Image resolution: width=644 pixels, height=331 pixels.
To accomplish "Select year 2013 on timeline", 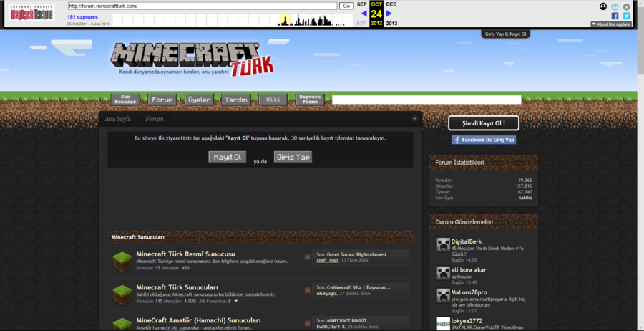I will click(391, 24).
